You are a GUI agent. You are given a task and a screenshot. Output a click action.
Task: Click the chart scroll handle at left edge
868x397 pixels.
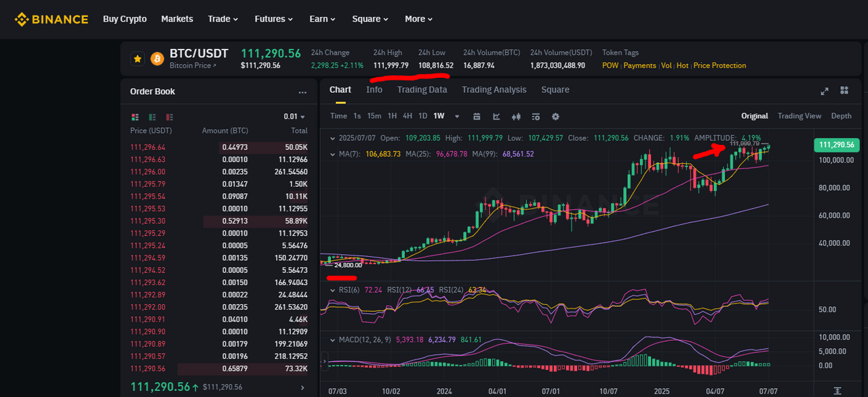point(323,360)
